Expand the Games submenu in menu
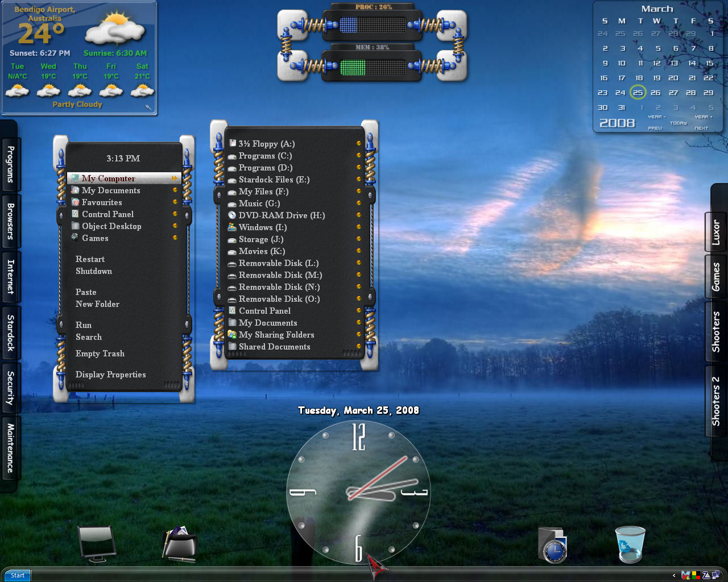Viewport: 728px width, 582px height. point(175,238)
